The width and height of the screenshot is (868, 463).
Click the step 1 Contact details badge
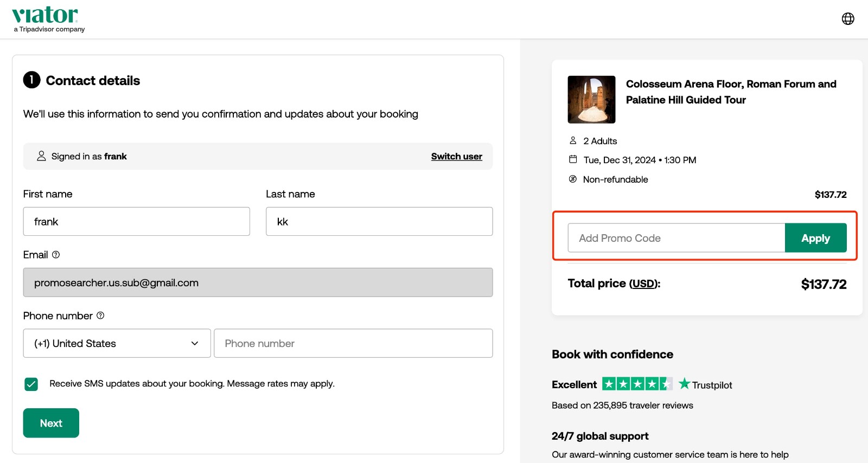(31, 80)
